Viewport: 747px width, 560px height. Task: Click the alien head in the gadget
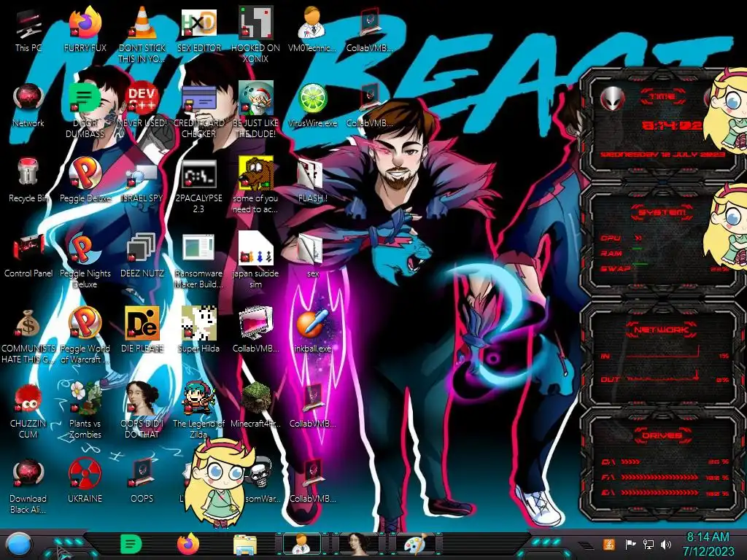[612, 98]
